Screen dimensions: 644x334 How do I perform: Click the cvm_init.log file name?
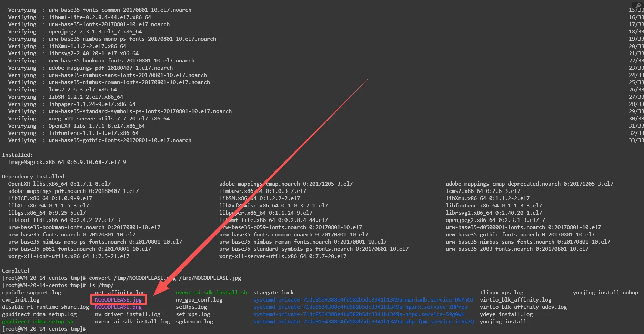(x=21, y=300)
